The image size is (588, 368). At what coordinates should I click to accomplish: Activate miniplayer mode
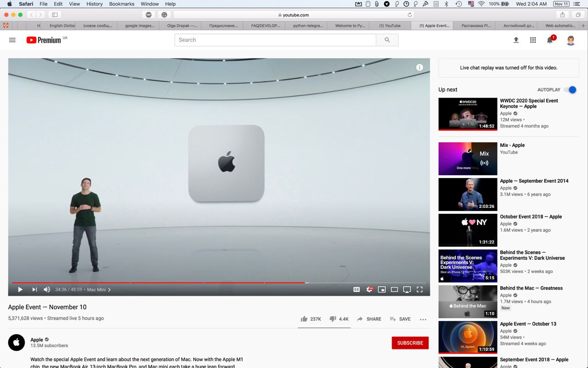point(382,289)
